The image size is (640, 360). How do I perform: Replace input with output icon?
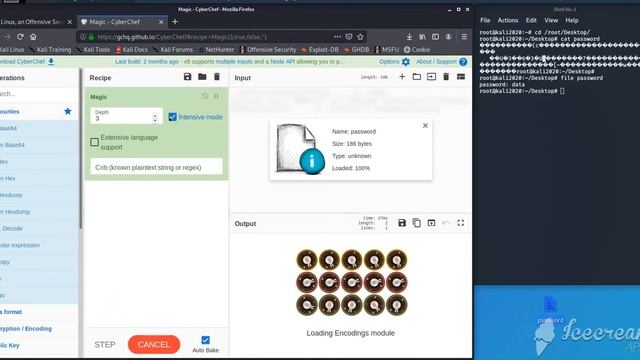click(431, 223)
